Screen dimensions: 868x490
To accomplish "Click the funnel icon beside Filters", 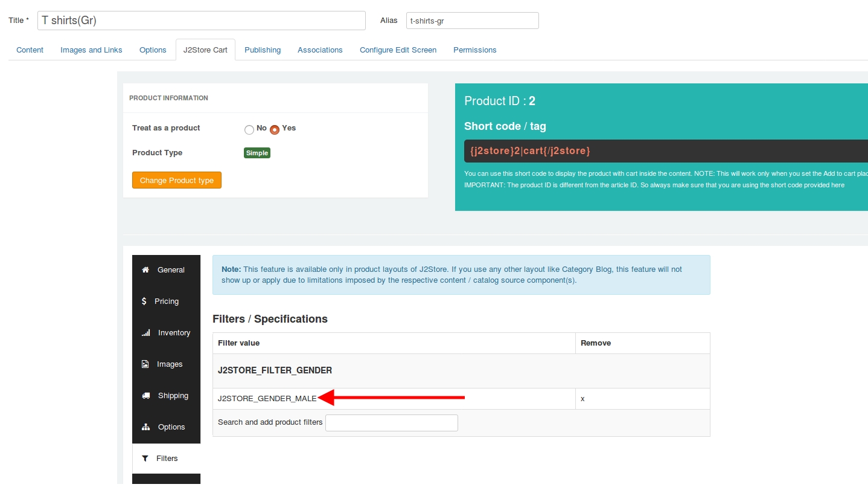I will [x=145, y=459].
